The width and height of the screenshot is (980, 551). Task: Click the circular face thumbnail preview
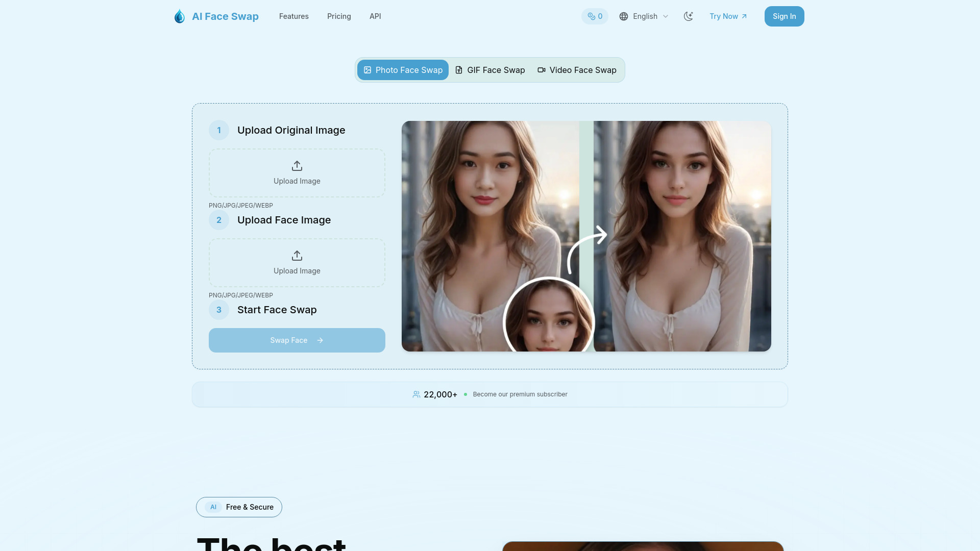(549, 319)
